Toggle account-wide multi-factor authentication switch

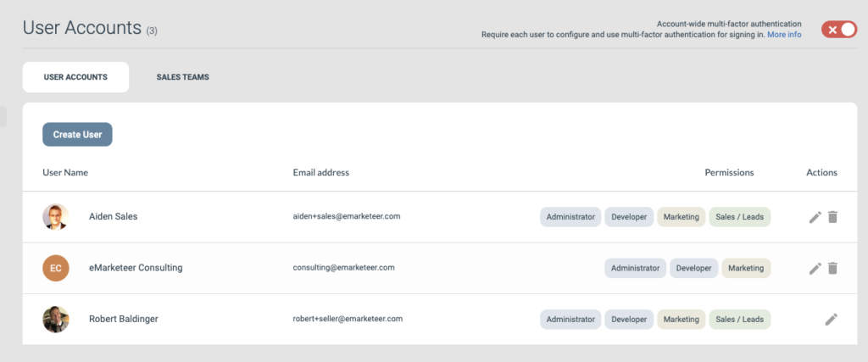tap(838, 30)
